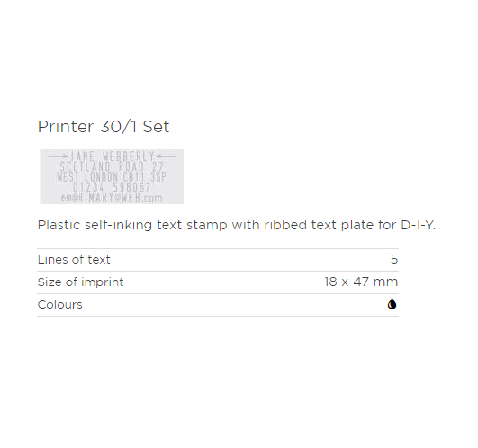Click the Size of imprint label
478x448 pixels.
coord(80,282)
